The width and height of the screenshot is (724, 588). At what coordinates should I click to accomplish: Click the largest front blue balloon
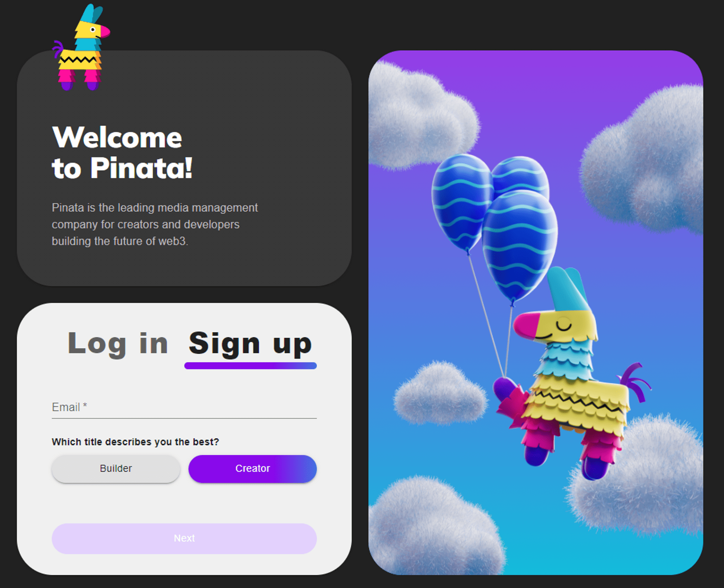pos(519,244)
